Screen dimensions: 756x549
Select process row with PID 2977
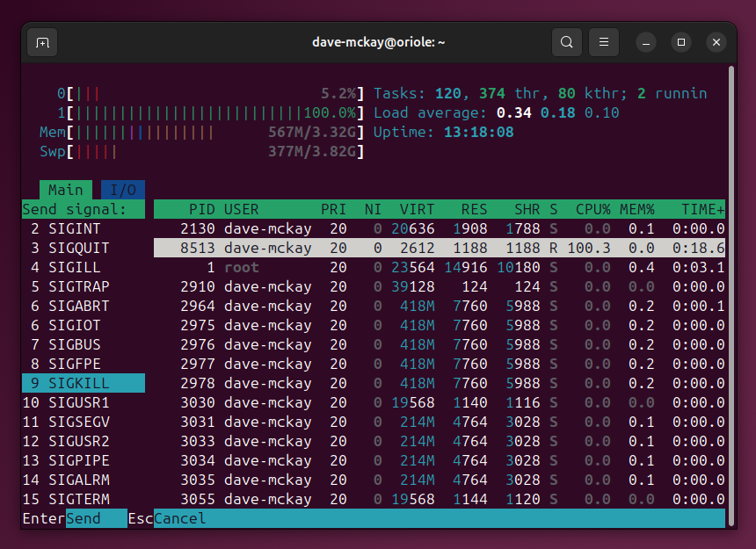440,364
